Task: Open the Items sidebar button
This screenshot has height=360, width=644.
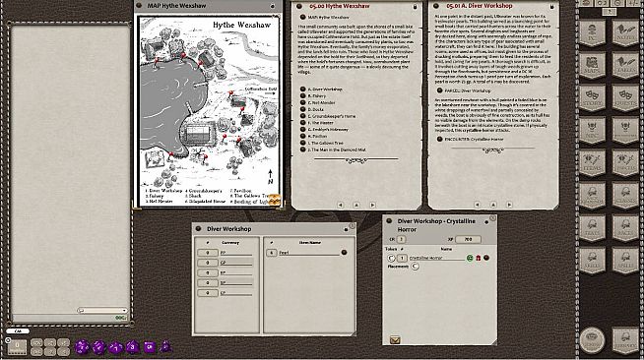Action: [592, 163]
